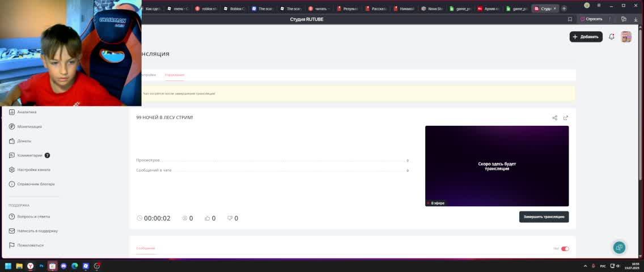
Task: Click the Написать в поддержку envelope icon
Action: coord(12,231)
